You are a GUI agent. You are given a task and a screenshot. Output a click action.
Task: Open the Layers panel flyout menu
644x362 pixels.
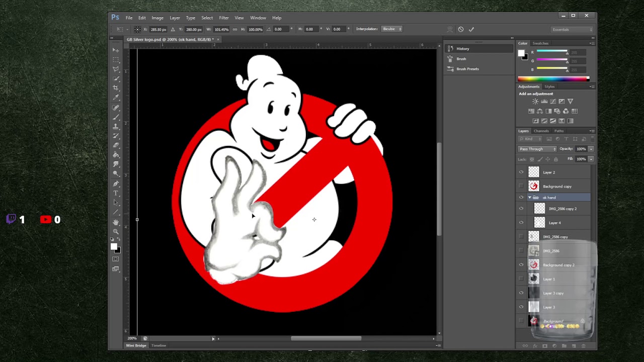tap(592, 131)
